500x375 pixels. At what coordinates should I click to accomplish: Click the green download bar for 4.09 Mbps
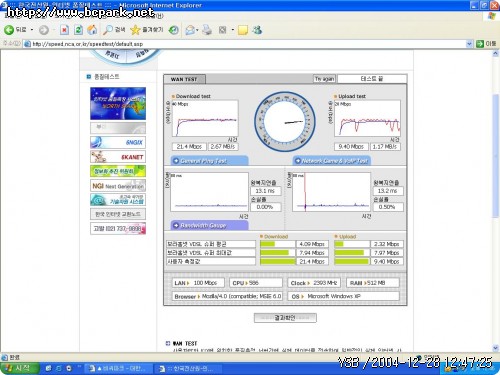(x=268, y=244)
